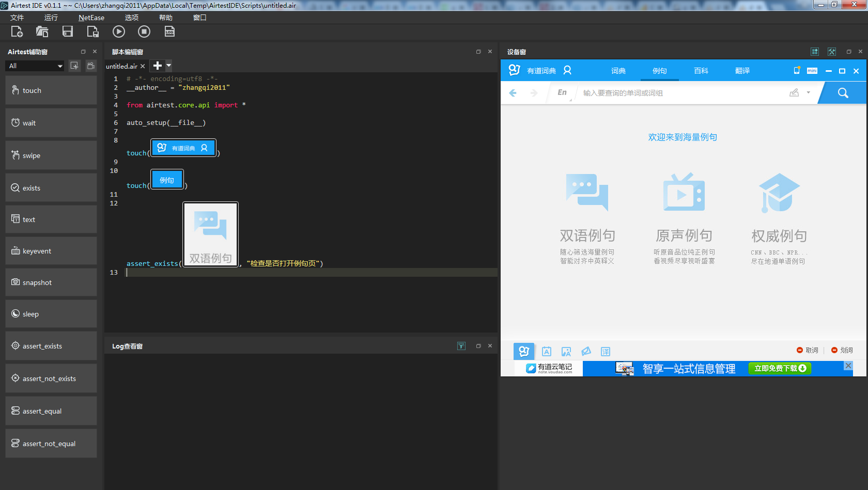868x490 pixels.
Task: Insert the assert_exists command
Action: tap(51, 346)
